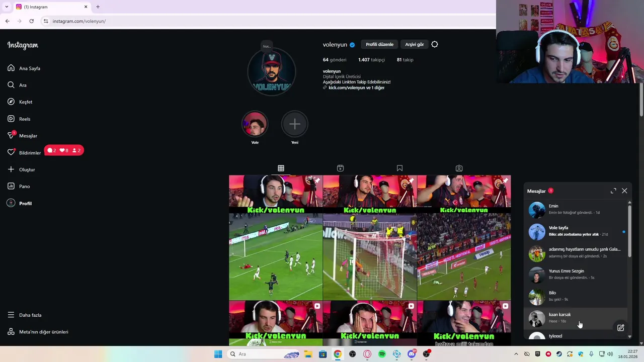Click Mesajlar panel scrollbar
644x362 pixels.
(629, 232)
